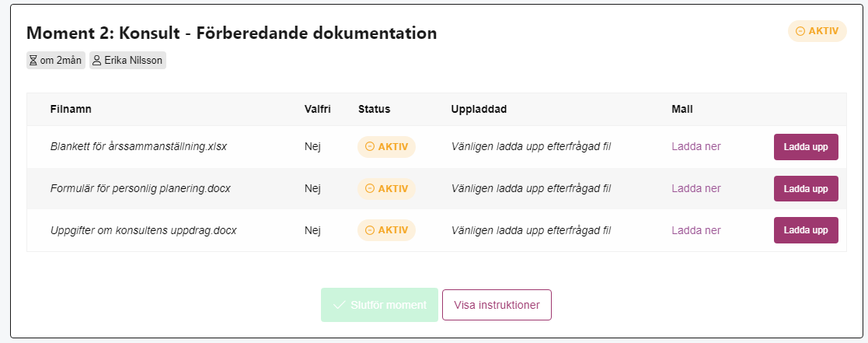Click the AKTIV status badge in the header
The width and height of the screenshot is (868, 343).
817,31
